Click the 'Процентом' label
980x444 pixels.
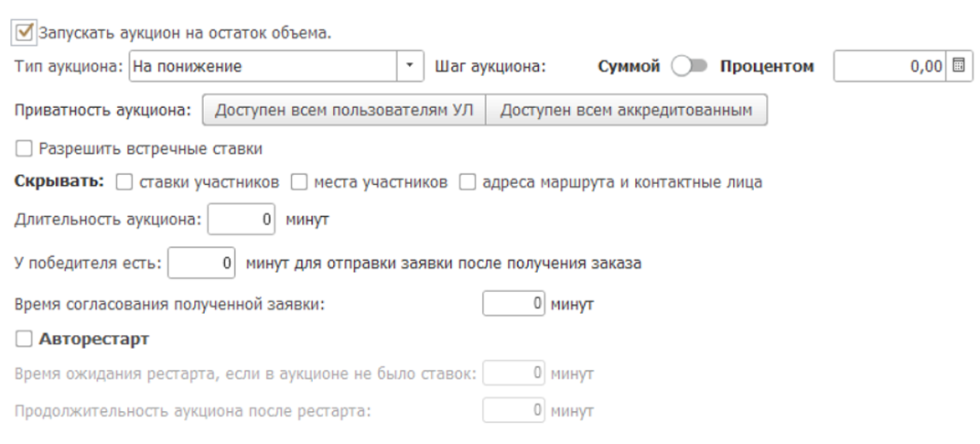pos(766,67)
